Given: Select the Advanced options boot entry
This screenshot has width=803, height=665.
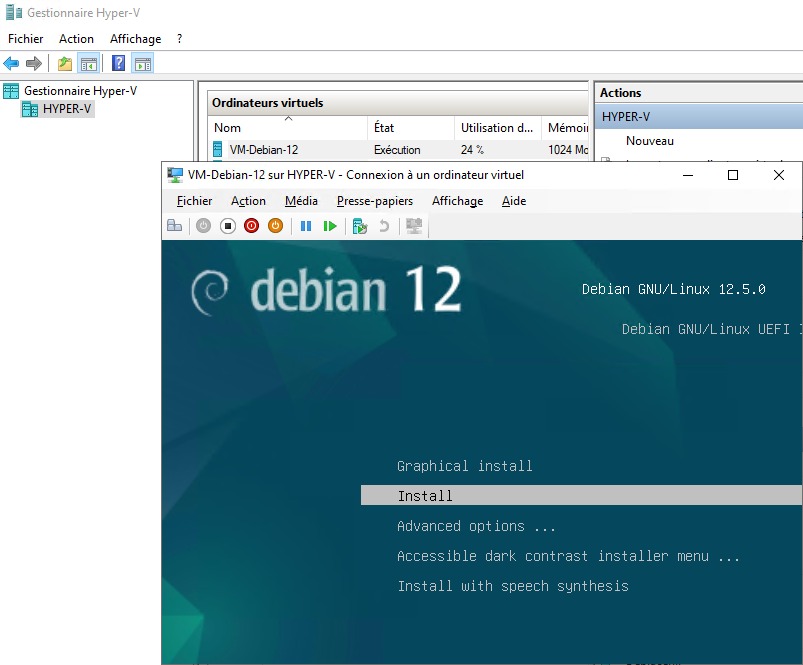Looking at the screenshot, I should (470, 525).
